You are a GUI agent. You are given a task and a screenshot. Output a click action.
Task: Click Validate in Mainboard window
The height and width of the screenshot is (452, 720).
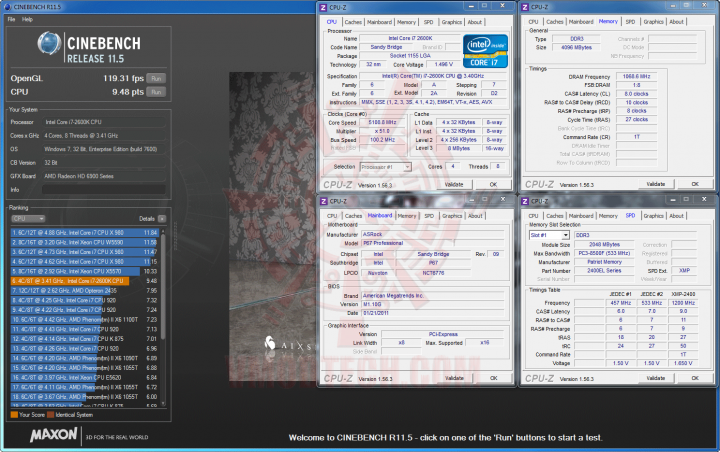(454, 379)
